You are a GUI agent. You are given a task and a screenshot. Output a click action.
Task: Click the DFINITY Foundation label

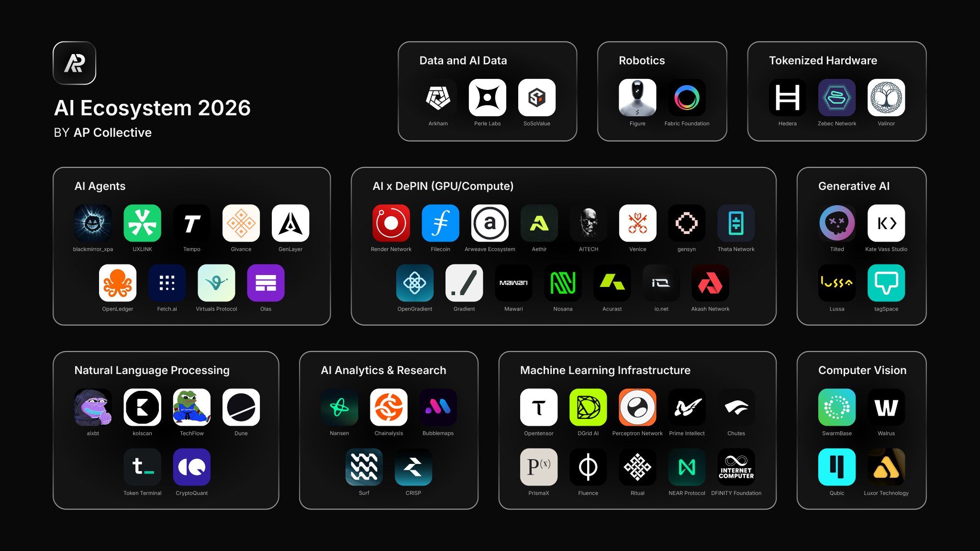click(736, 493)
